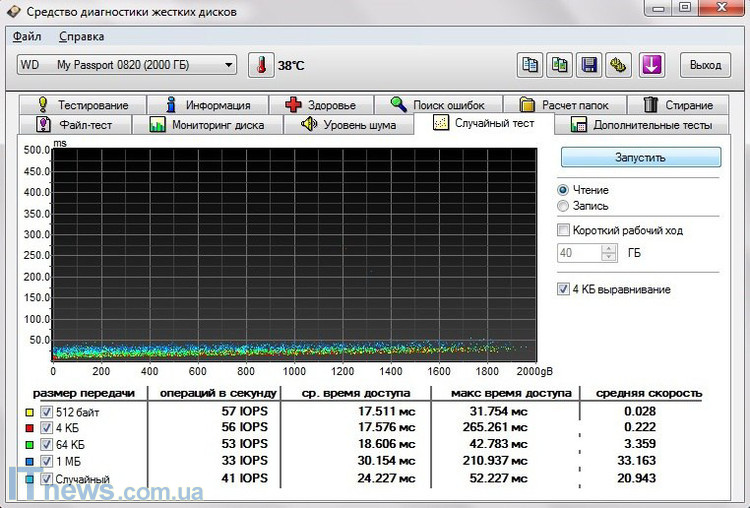This screenshot has width=750, height=508.
Task: Expand the WD My Passport drive dropdown
Action: [x=229, y=66]
